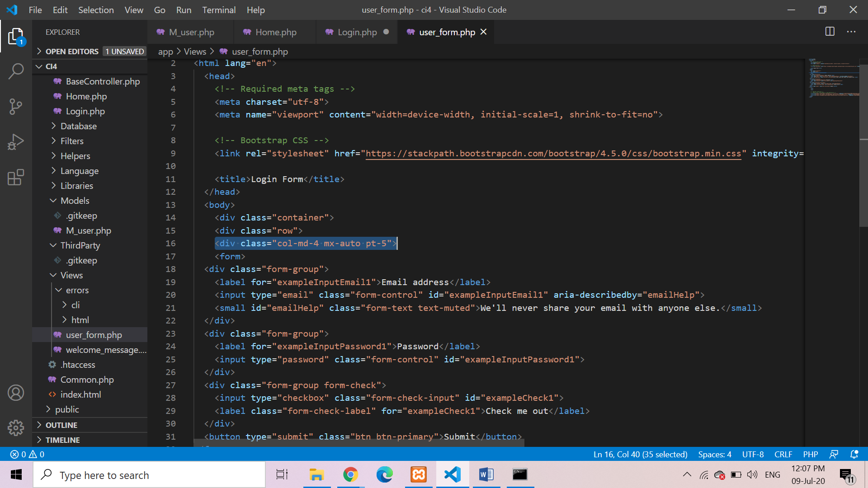Change Spaces: 4 indentation setting
This screenshot has width=868, height=488.
click(714, 454)
